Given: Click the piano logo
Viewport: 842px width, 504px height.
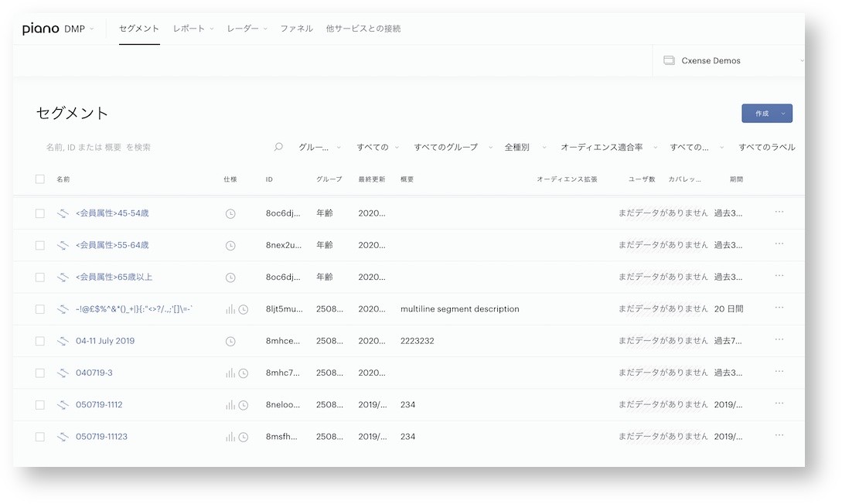Looking at the screenshot, I should [41, 29].
